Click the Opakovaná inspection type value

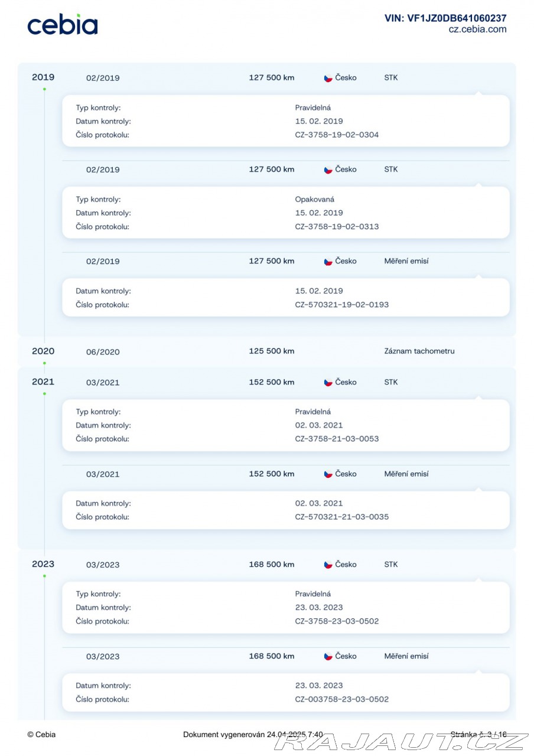(x=315, y=200)
